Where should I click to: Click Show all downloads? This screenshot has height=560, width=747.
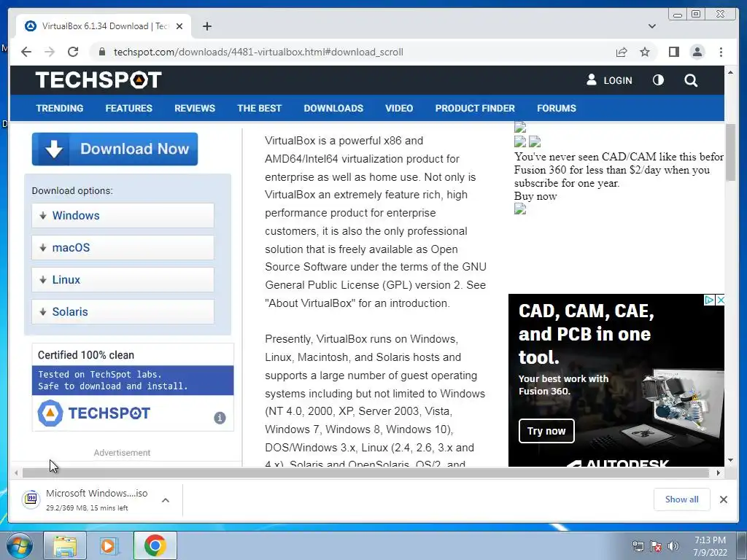(x=682, y=499)
